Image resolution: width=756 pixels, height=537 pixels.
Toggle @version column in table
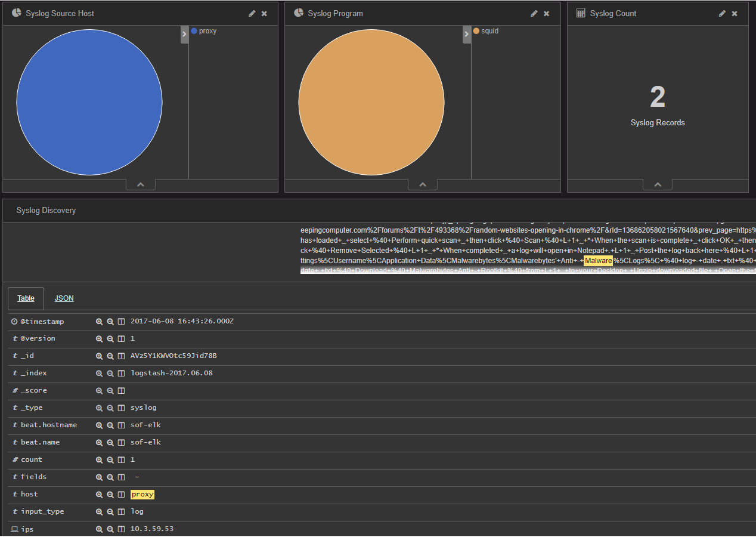pos(121,338)
